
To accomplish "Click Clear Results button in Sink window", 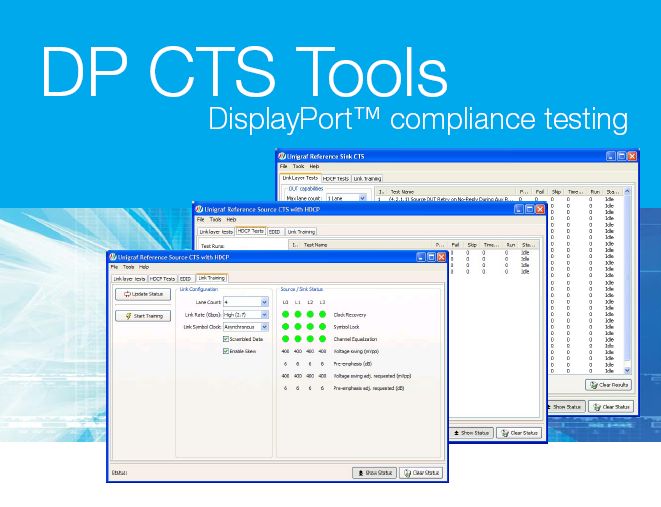I will (608, 385).
